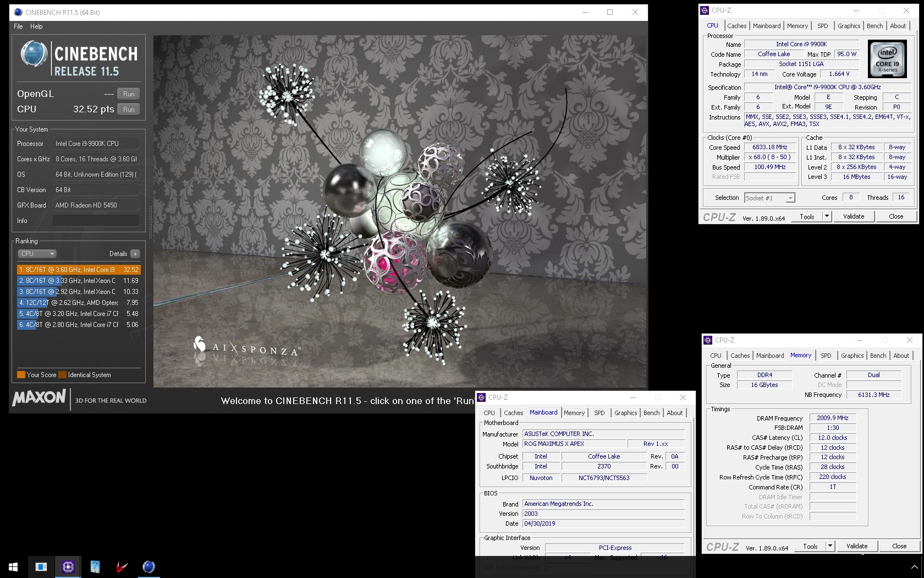Open Tools dropdown arrow in Memory CPU-Z window

point(830,547)
